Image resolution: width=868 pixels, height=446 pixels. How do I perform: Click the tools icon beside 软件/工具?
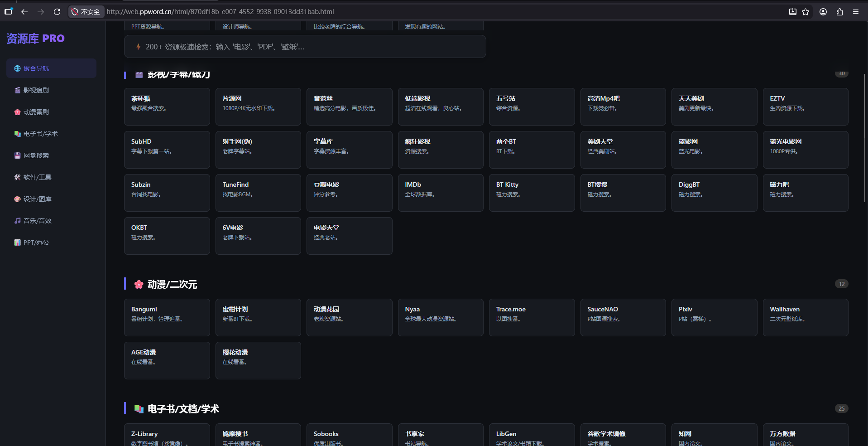click(x=17, y=177)
